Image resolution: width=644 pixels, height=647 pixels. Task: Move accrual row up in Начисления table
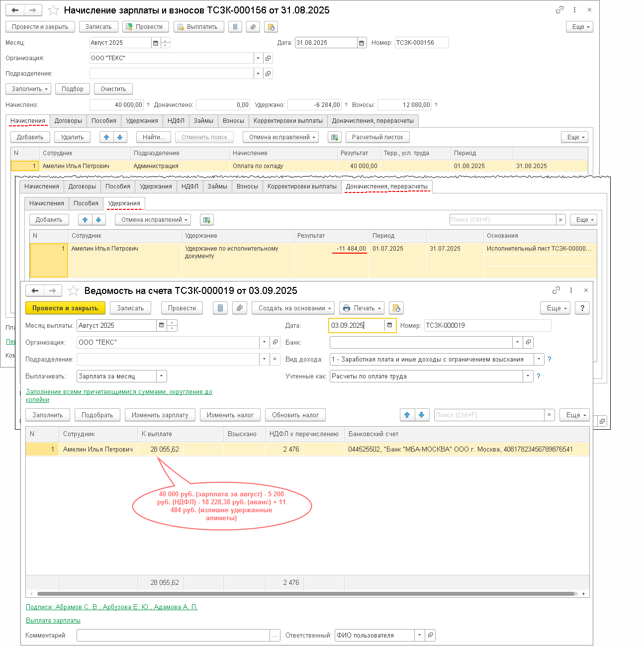pyautogui.click(x=106, y=137)
